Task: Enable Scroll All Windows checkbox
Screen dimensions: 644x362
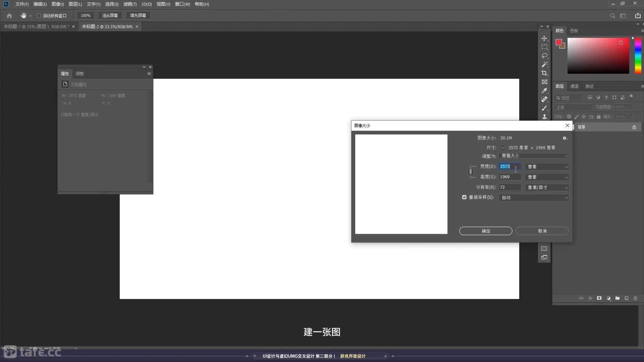Action: 39,16
